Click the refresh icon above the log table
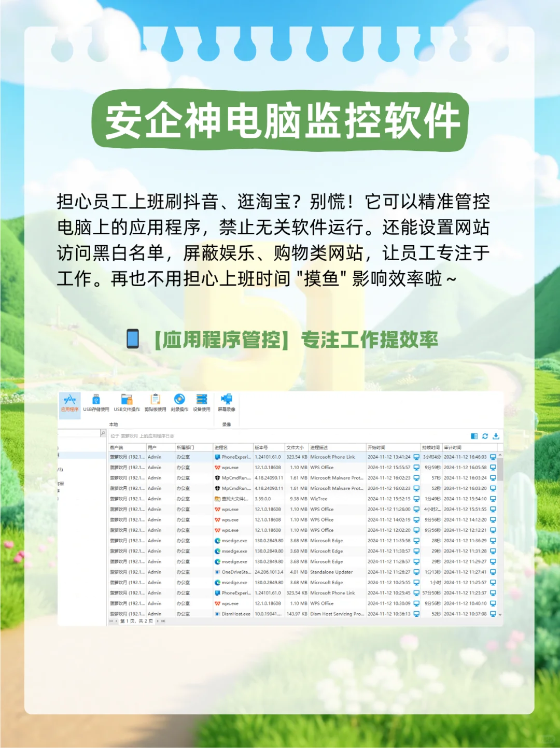The image size is (560, 748). point(485,436)
